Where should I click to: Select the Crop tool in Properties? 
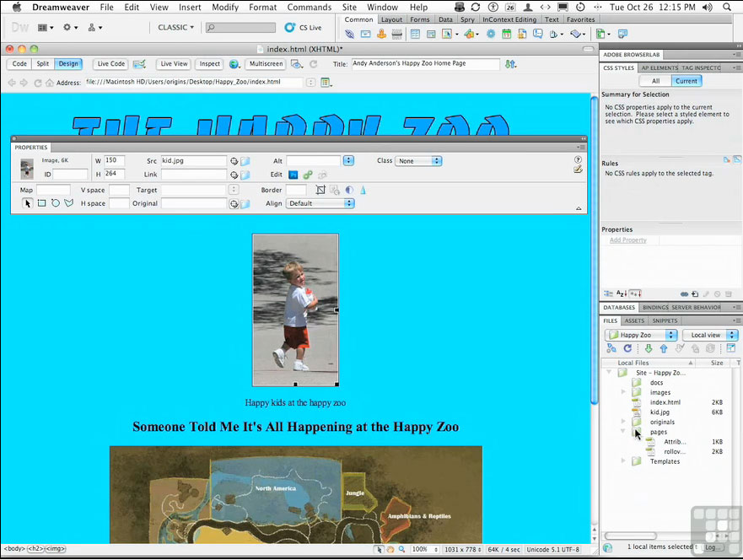click(320, 190)
